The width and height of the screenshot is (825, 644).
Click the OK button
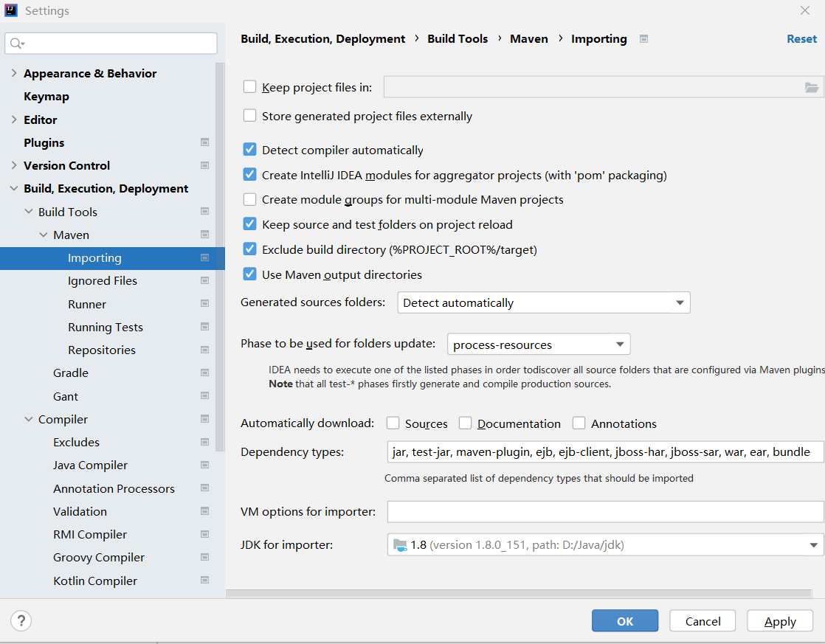pos(625,621)
